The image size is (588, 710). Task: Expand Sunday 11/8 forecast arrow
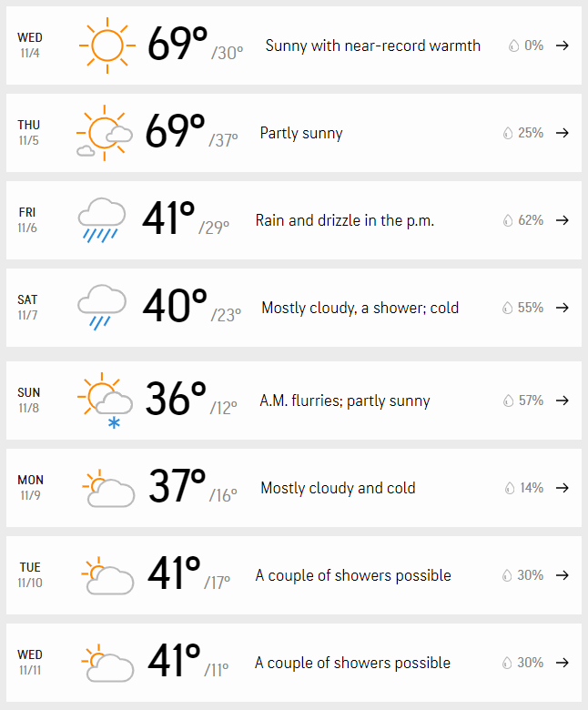563,401
